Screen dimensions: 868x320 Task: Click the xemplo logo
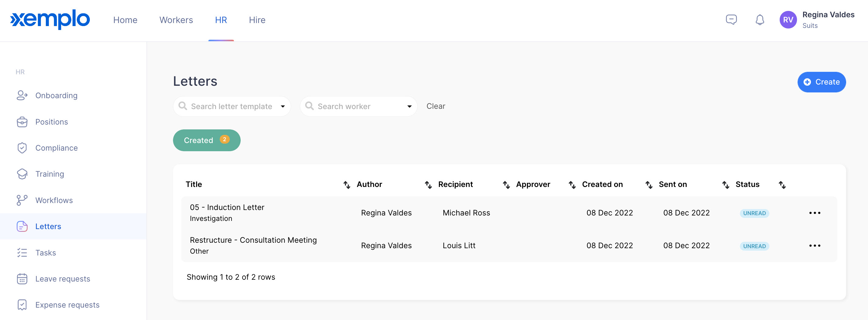(50, 19)
